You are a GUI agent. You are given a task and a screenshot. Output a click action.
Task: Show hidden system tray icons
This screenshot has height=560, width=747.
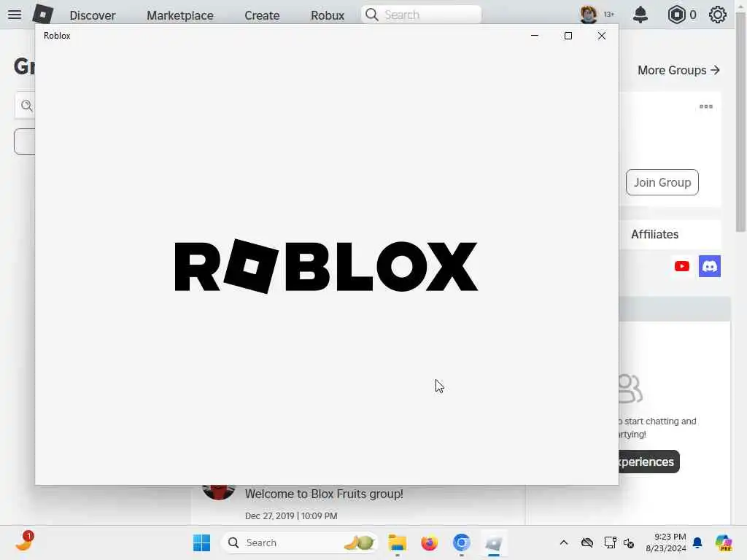564,542
